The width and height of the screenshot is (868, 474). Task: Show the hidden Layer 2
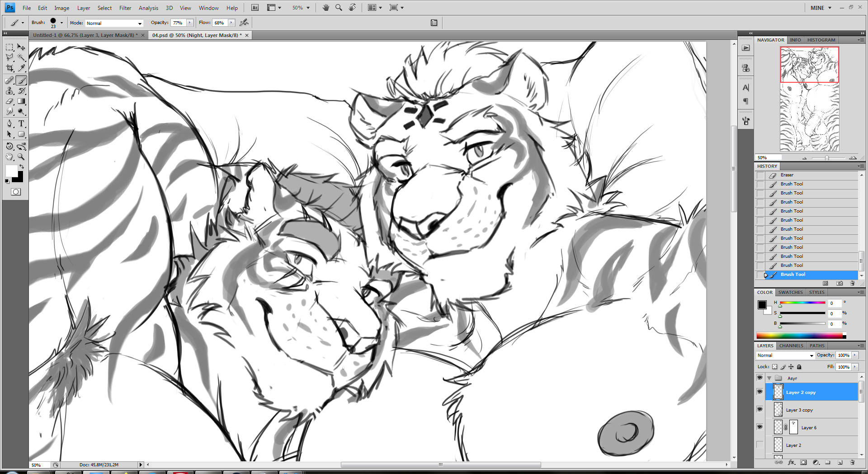pyautogui.click(x=759, y=445)
